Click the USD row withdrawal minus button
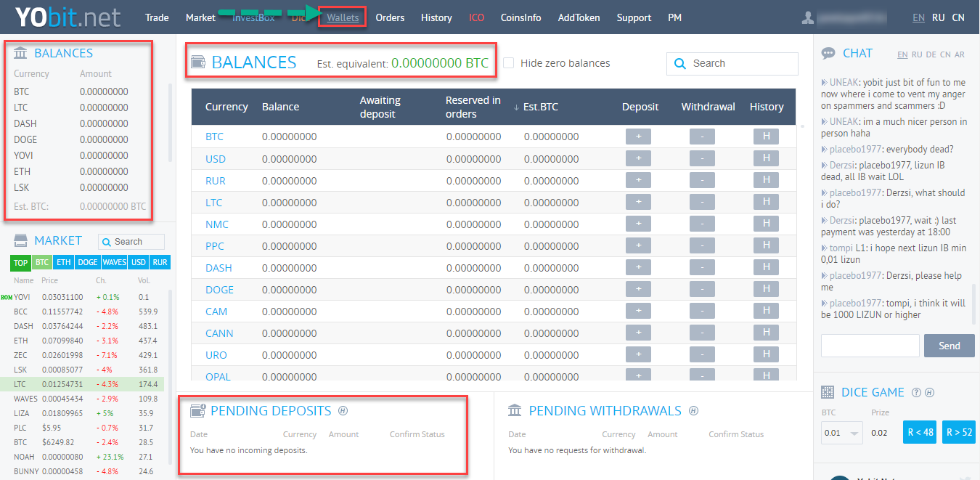The image size is (980, 480). click(702, 158)
